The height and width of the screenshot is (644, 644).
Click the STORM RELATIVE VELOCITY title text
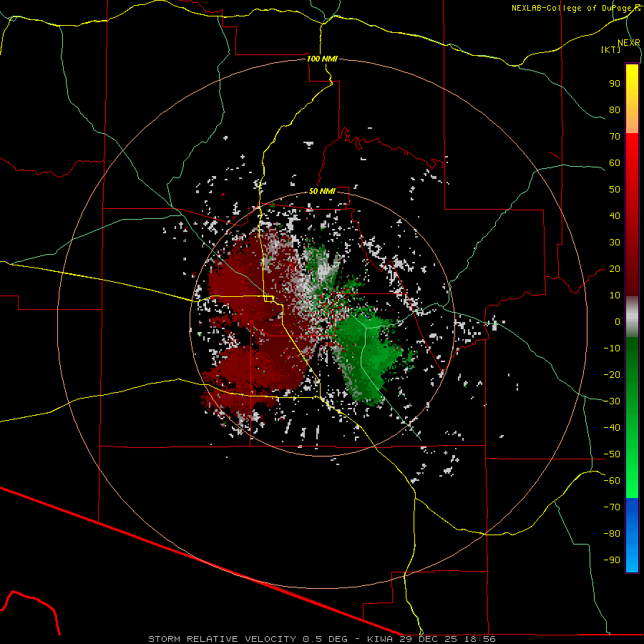click(x=223, y=639)
